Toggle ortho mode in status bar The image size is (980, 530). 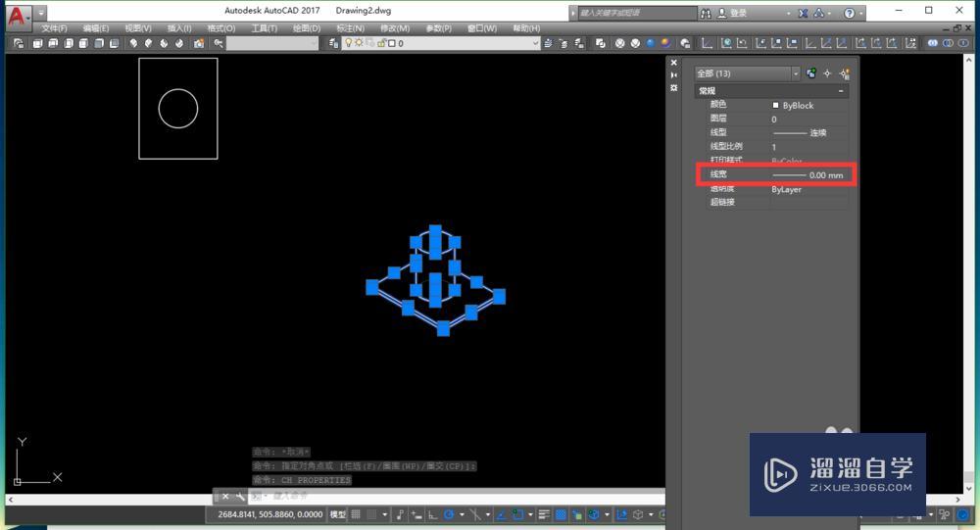pos(432,514)
